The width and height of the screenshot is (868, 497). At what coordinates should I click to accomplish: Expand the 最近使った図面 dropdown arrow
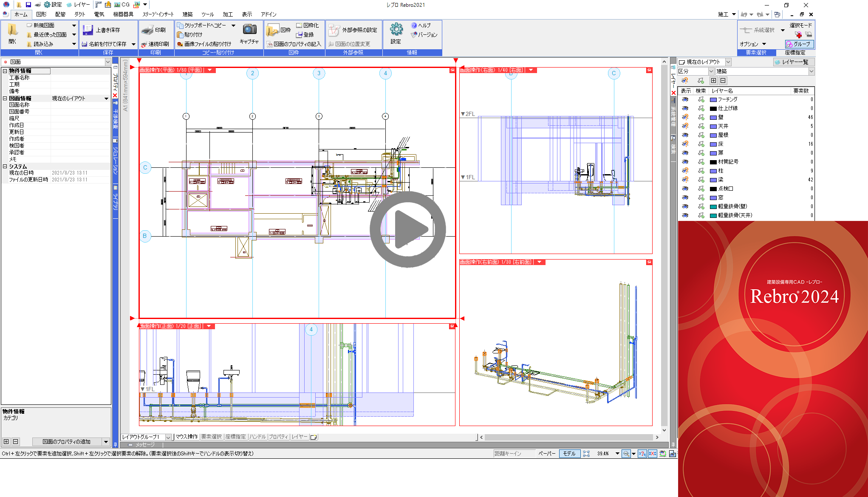pyautogui.click(x=74, y=35)
